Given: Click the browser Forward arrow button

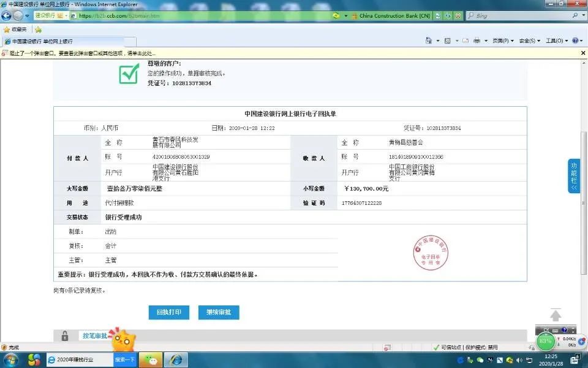Looking at the screenshot, I should click(x=18, y=16).
